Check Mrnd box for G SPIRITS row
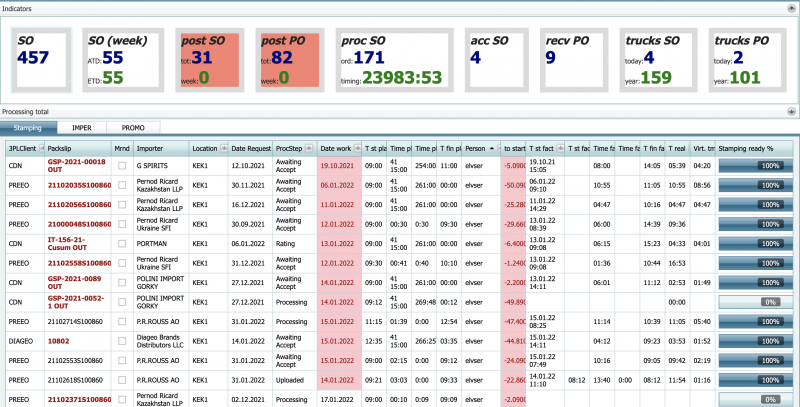The height and width of the screenshot is (407, 800). [121, 165]
